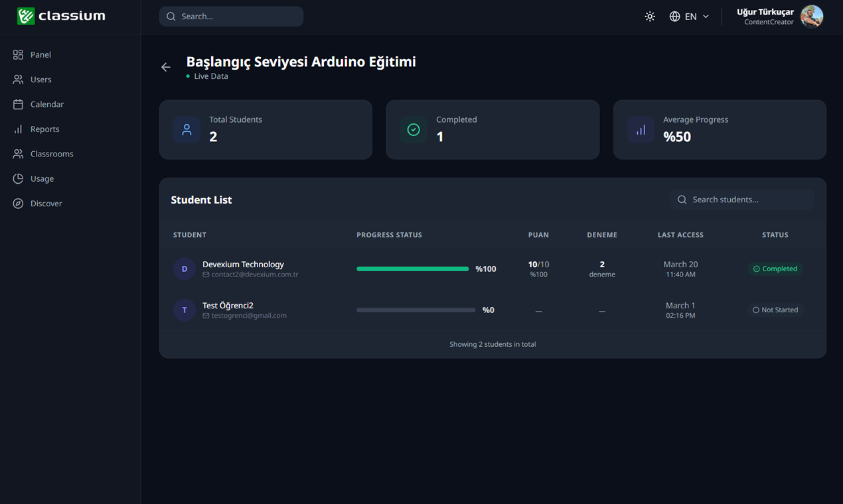Click the Completed value 1

(x=440, y=137)
